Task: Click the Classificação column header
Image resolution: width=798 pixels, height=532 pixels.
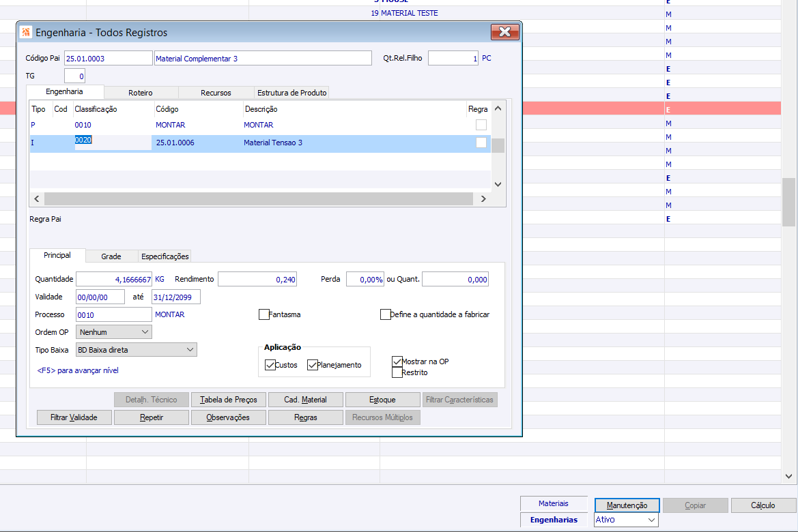Action: pos(96,109)
